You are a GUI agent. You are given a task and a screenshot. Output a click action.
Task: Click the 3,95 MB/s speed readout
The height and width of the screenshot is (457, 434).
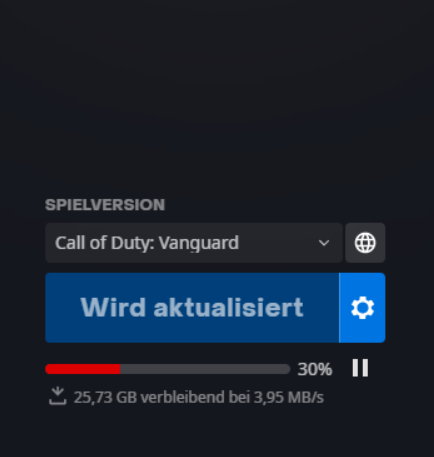click(x=289, y=397)
